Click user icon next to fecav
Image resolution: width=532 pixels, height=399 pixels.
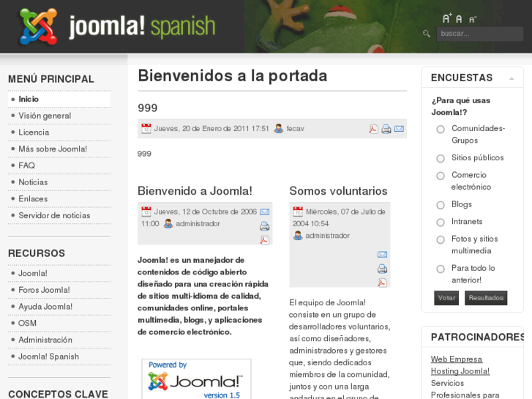[279, 128]
